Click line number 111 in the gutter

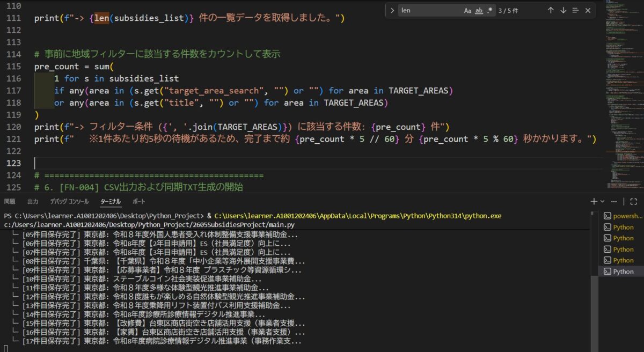(x=13, y=18)
